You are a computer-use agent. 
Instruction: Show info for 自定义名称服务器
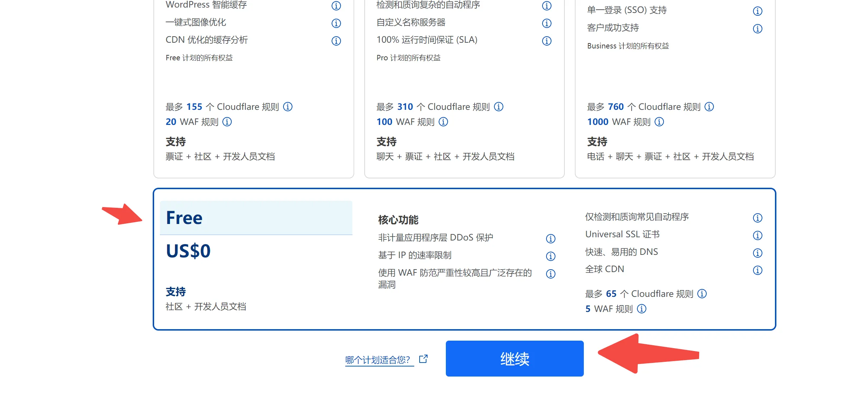[546, 23]
